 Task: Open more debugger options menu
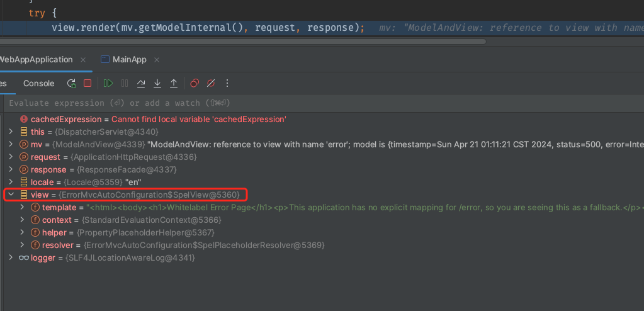pyautogui.click(x=227, y=83)
